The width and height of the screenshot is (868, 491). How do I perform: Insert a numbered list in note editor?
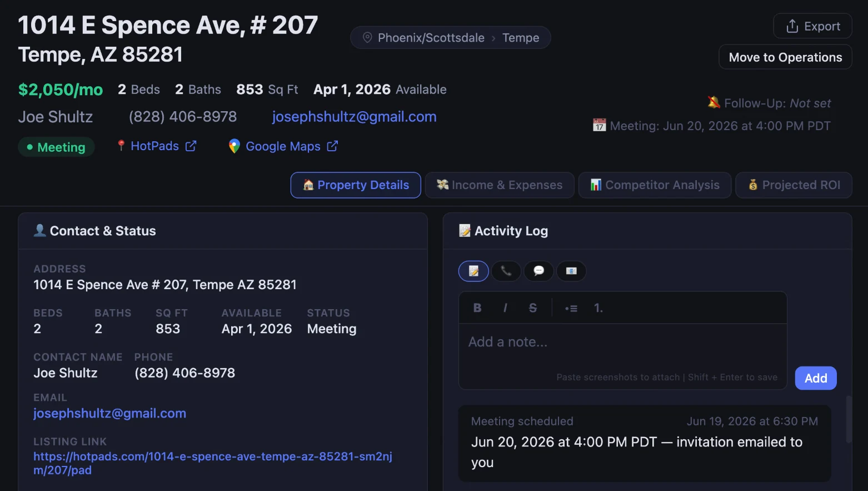(x=598, y=308)
